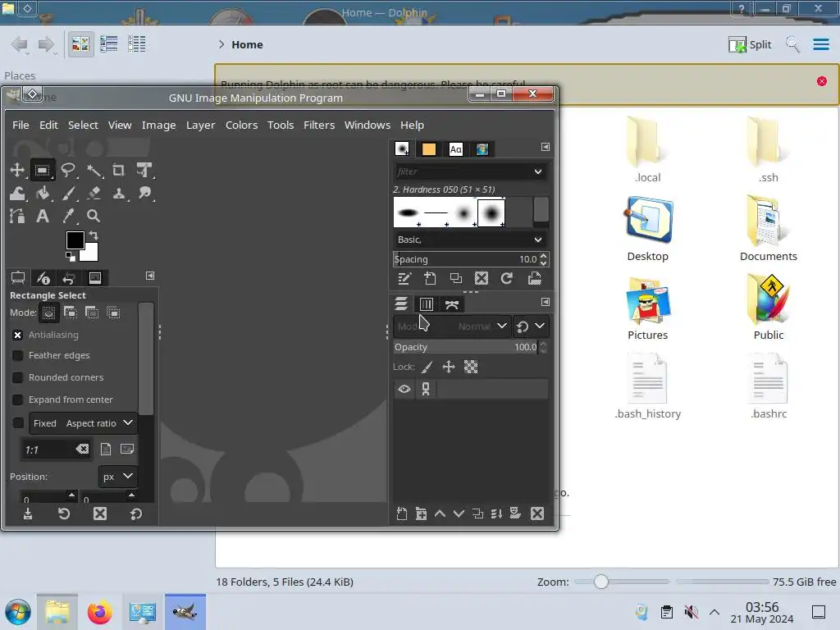
Task: Clear the 1:1 aspect ratio field
Action: click(82, 449)
